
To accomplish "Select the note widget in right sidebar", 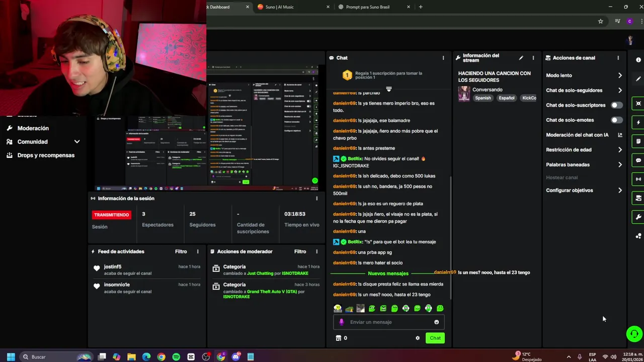I will pyautogui.click(x=638, y=141).
